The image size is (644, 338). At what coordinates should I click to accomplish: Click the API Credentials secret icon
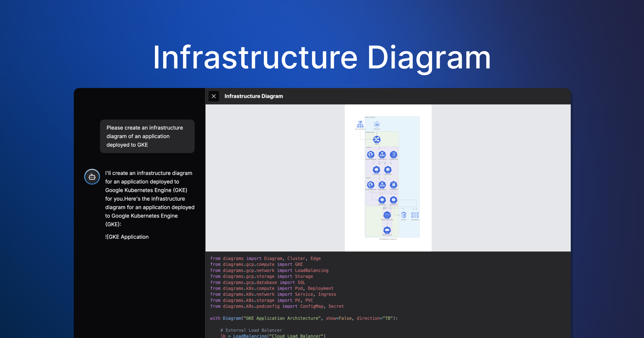[x=393, y=185]
